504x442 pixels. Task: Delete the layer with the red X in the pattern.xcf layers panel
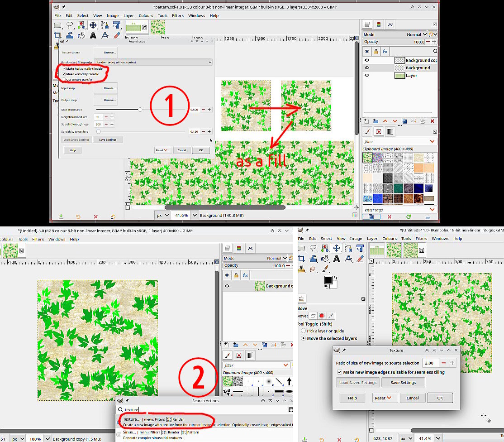pyautogui.click(x=433, y=121)
